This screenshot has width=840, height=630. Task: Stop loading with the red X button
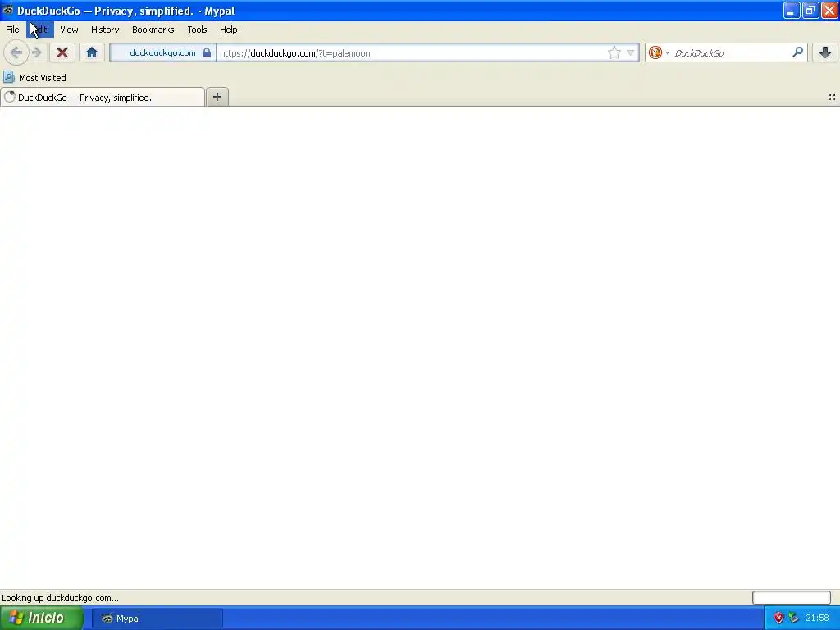(62, 52)
